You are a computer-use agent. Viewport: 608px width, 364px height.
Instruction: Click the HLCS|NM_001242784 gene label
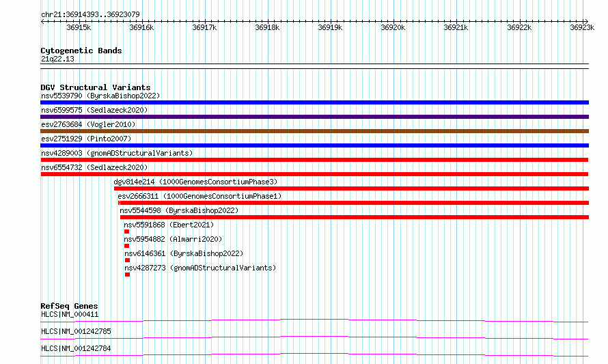pos(76,348)
